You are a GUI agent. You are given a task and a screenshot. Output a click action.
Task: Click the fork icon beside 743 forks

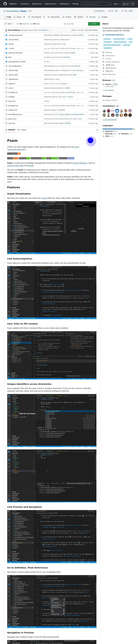103,71
